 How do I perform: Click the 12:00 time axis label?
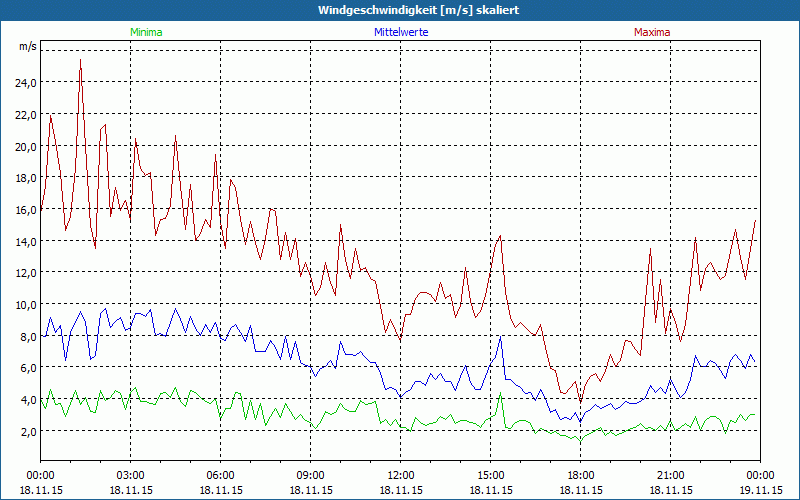[401, 475]
